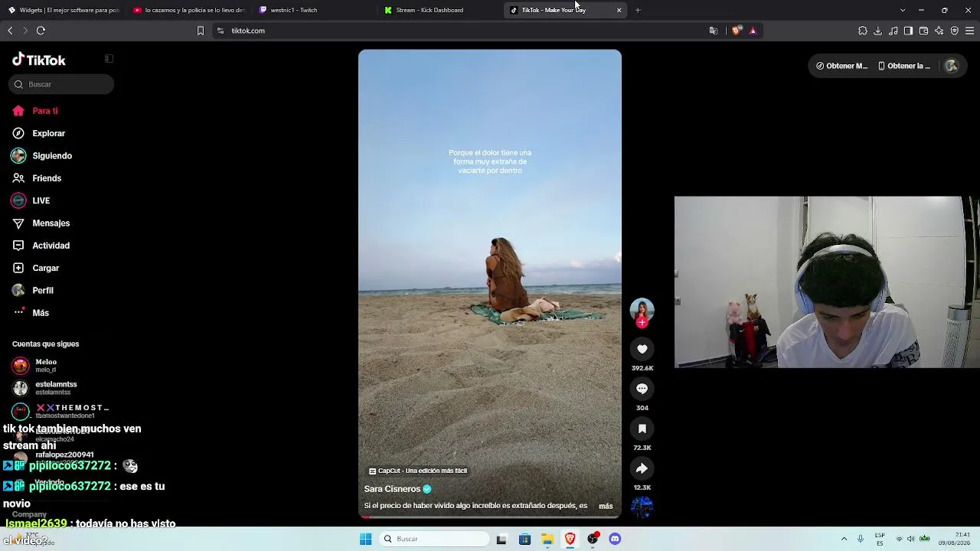Close the TikTok tab
This screenshot has height=551, width=980.
coord(619,10)
